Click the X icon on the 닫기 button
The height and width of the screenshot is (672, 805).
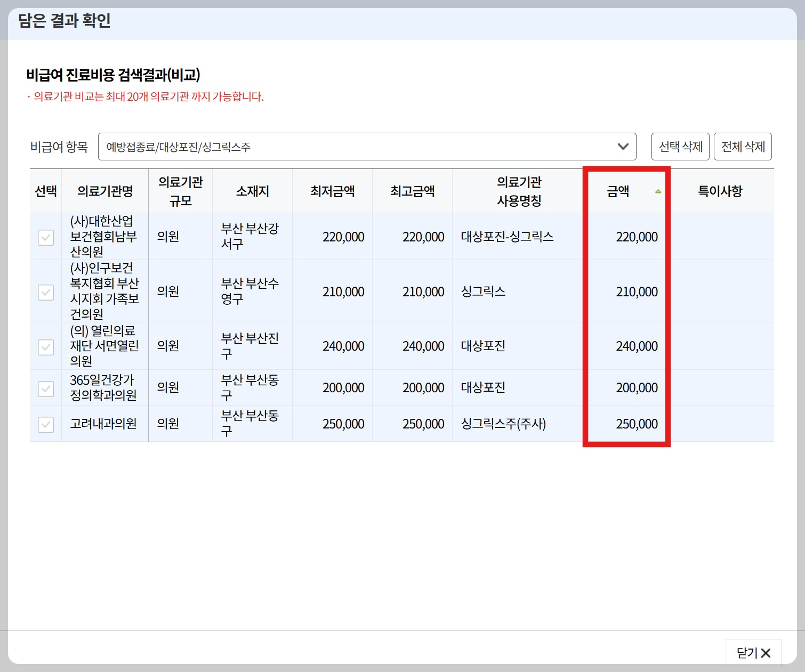point(767,652)
